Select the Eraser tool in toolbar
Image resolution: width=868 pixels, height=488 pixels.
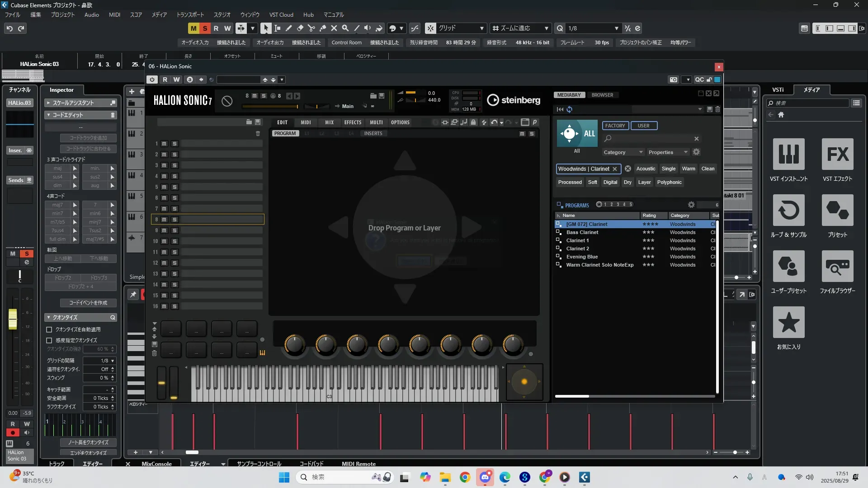(300, 28)
